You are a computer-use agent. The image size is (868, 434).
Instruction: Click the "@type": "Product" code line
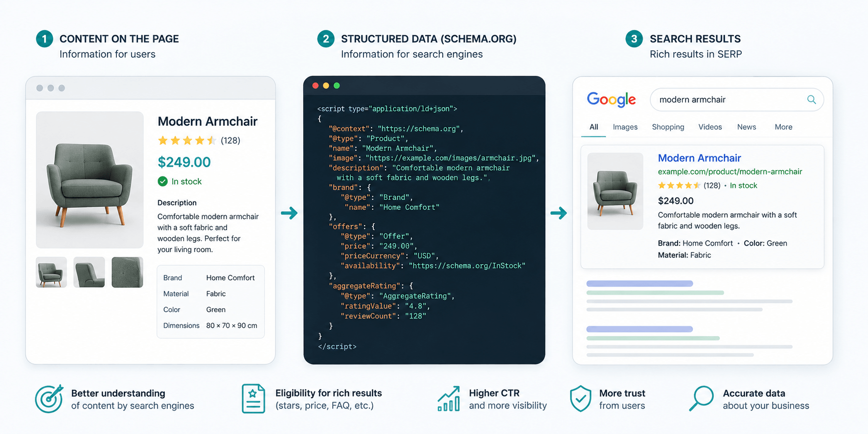368,138
